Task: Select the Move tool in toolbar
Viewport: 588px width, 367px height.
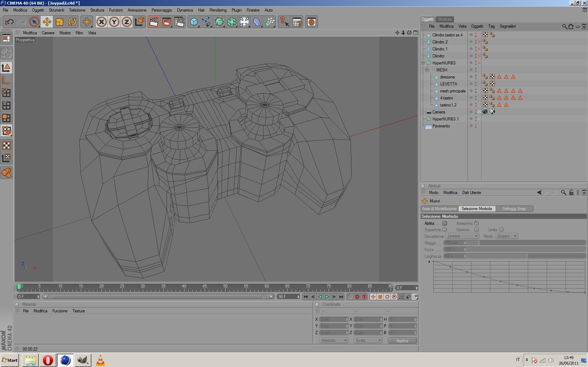Action: (x=47, y=22)
